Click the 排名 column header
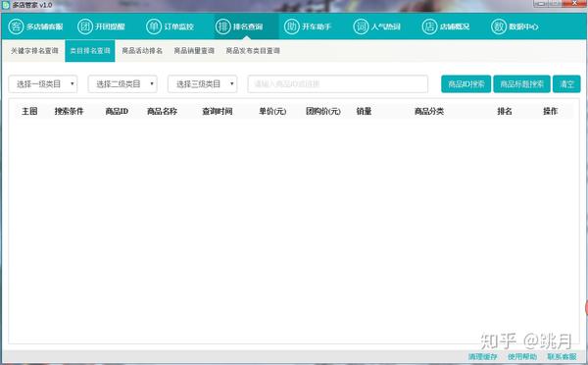 coord(505,111)
